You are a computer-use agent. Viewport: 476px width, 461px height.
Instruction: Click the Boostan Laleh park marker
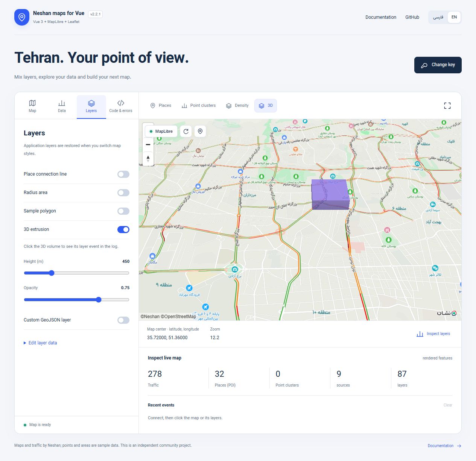[389, 240]
